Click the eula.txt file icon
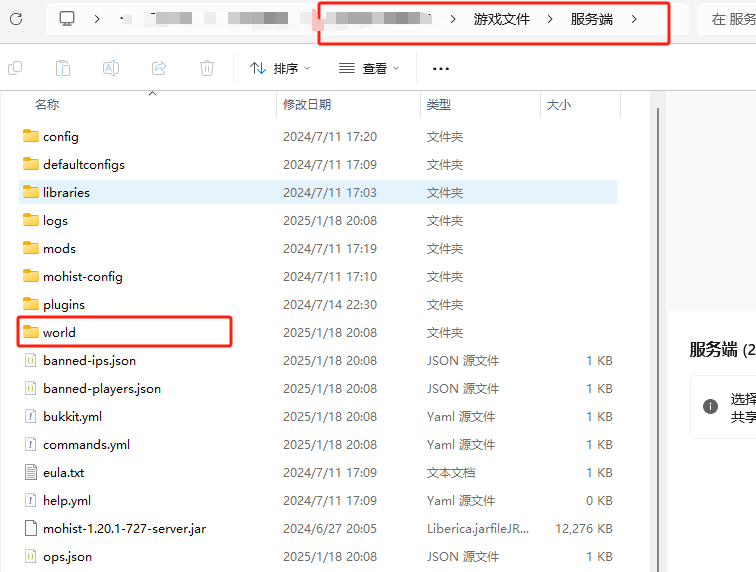756x572 pixels. [30, 472]
